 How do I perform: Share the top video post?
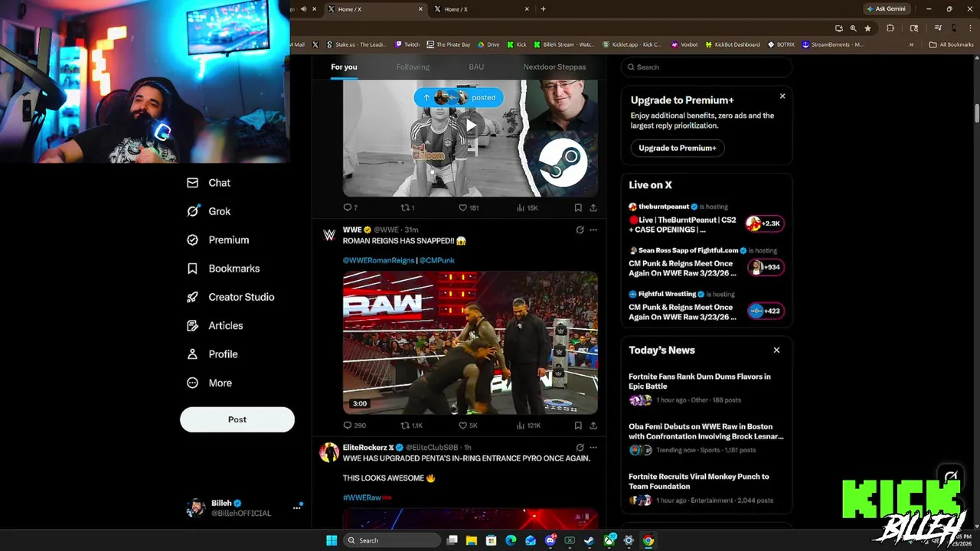click(593, 207)
